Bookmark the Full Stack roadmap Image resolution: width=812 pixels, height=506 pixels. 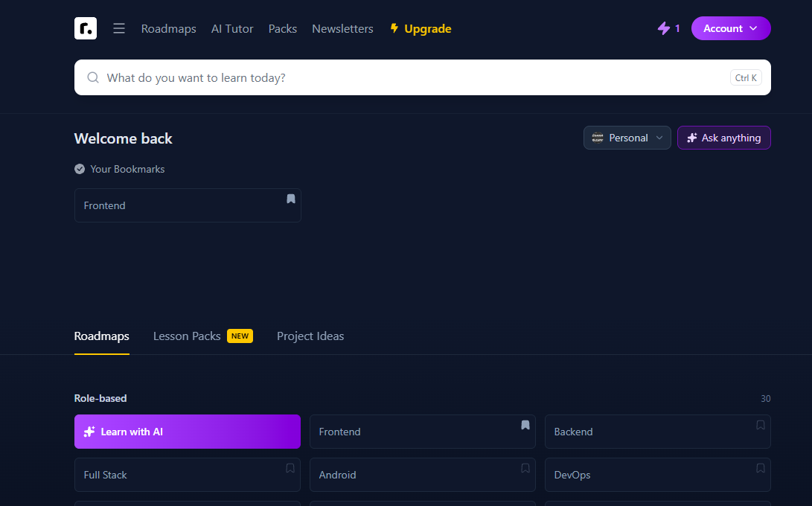coord(290,468)
